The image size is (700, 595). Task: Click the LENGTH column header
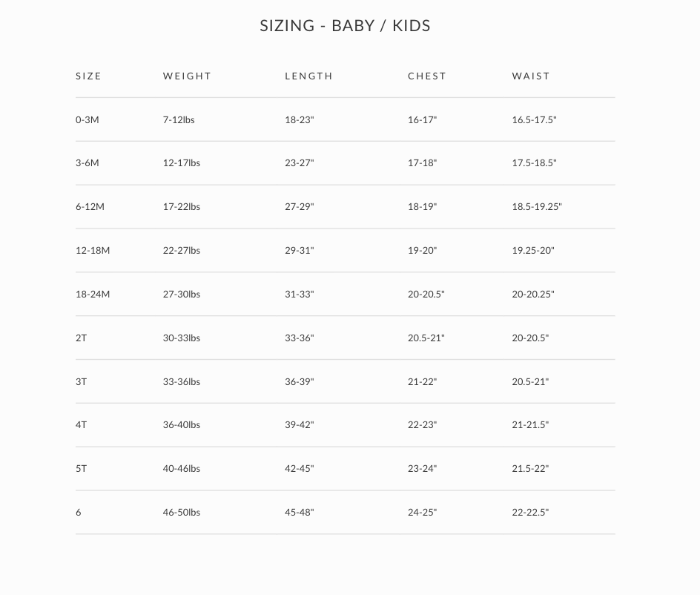(x=308, y=76)
